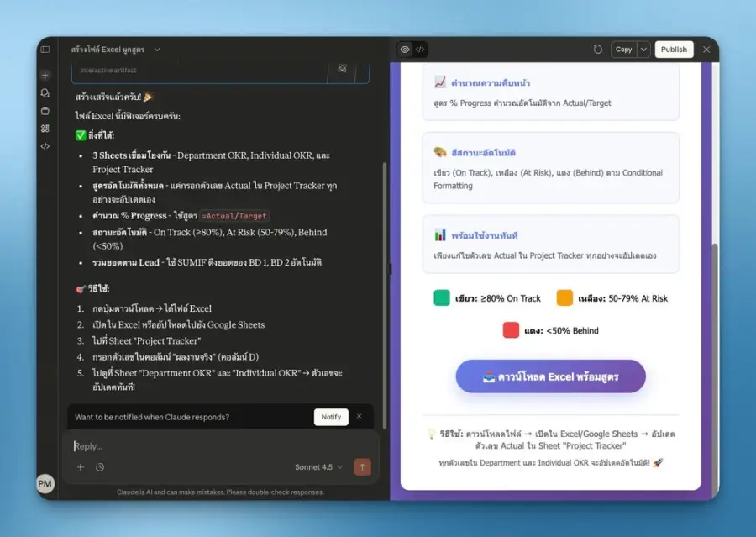Open the extended thinking clock icon

100,467
